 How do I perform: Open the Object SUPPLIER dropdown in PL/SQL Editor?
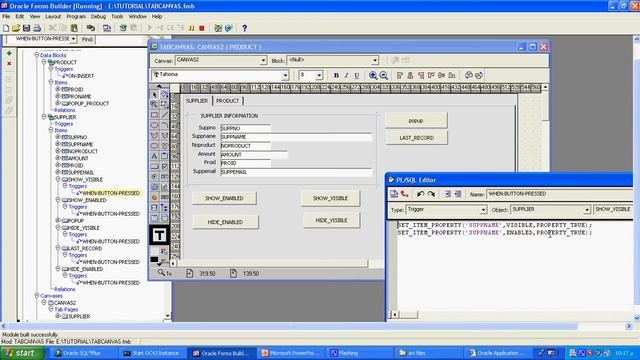[x=587, y=210]
